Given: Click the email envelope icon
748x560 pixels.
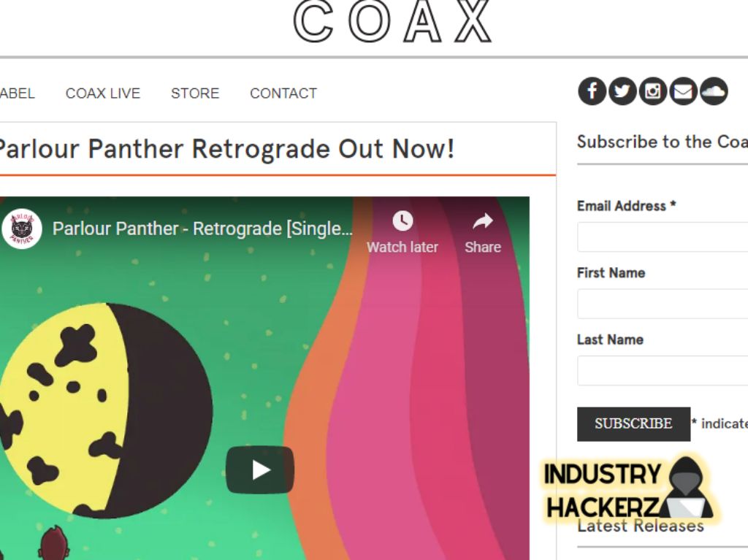Looking at the screenshot, I should click(x=683, y=91).
